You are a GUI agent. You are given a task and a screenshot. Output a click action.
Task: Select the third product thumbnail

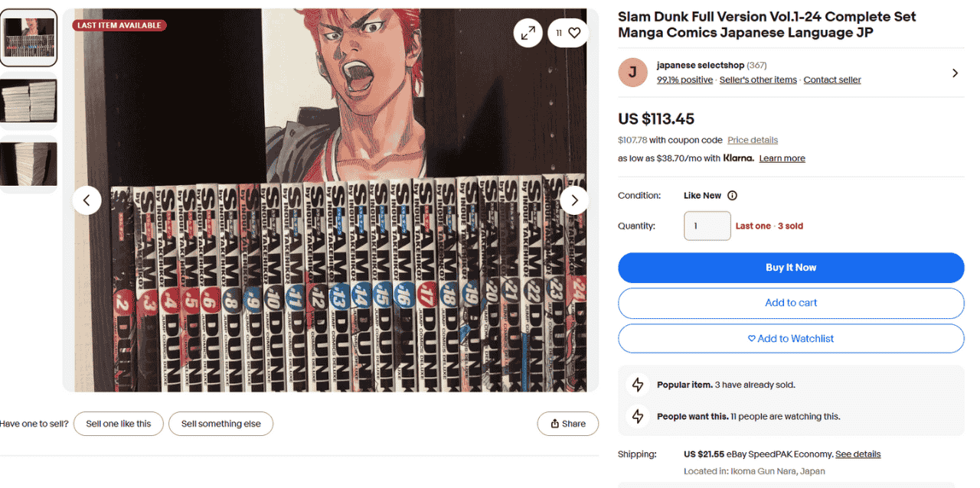(28, 164)
